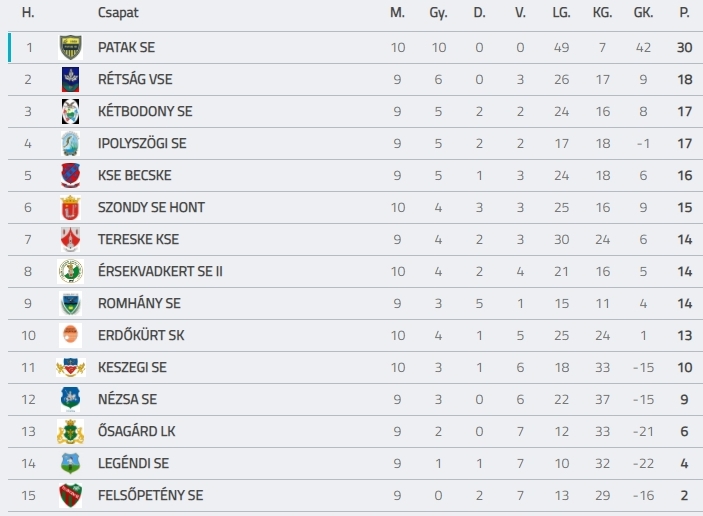This screenshot has height=516, width=703.
Task: Select the LEGÉNDI SE team name
Action: tap(133, 464)
